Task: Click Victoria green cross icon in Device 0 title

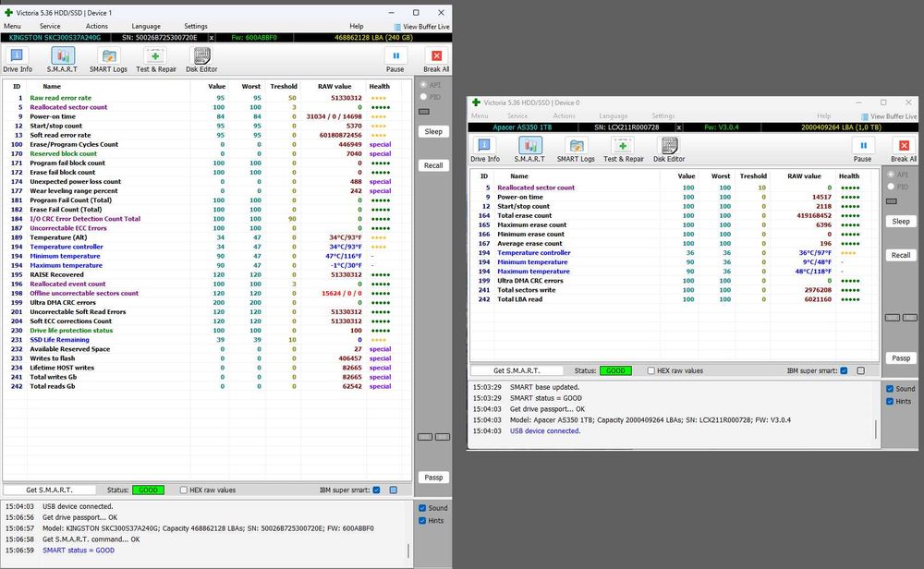Action: tap(476, 102)
